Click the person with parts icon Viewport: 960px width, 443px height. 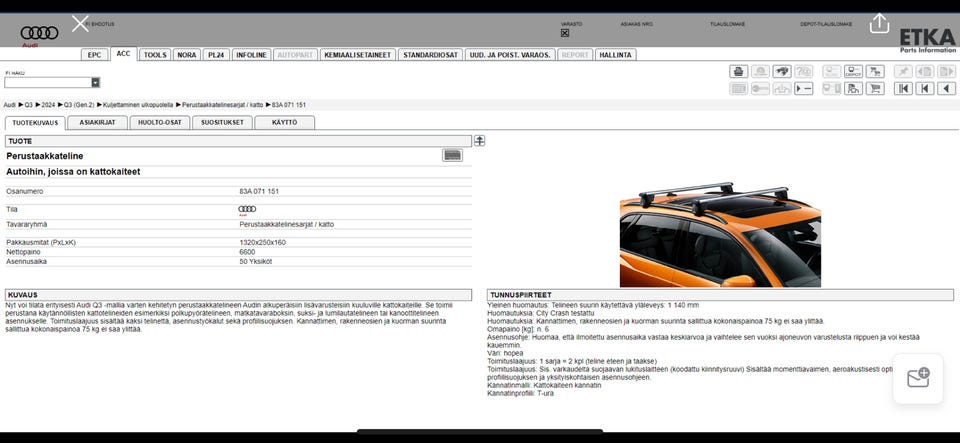coord(853,89)
